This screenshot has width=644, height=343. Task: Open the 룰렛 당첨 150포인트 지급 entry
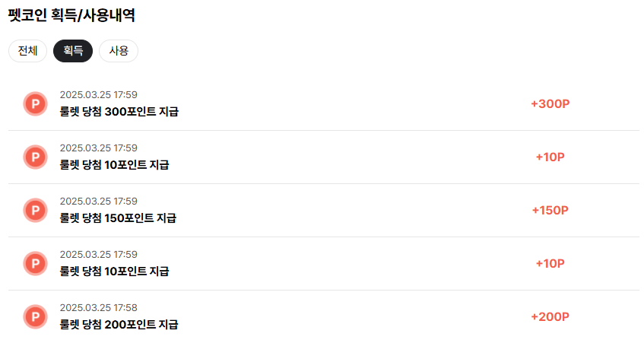coord(118,218)
